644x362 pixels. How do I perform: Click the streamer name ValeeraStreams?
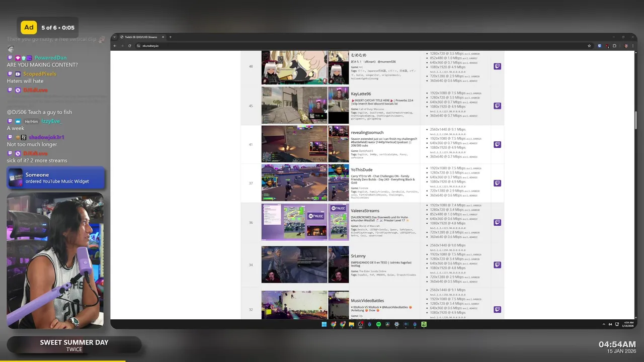pos(365,211)
